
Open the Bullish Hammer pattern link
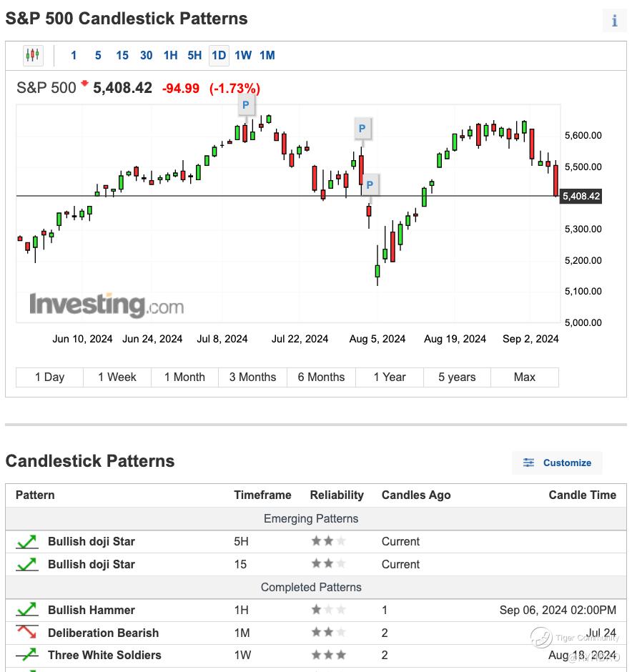click(92, 610)
